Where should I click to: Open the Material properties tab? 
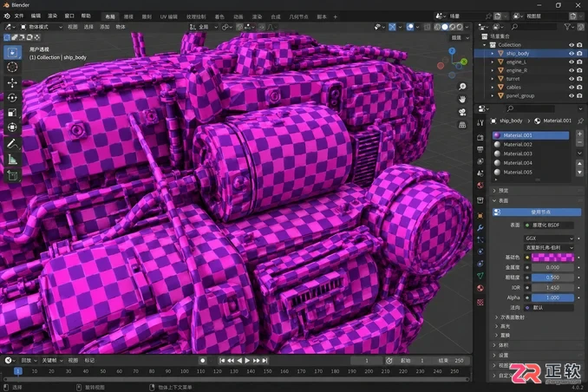(x=480, y=288)
